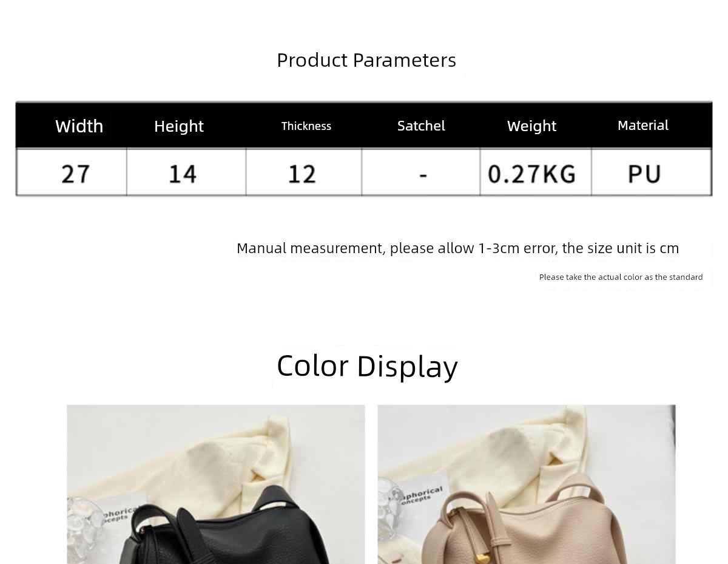Select the 0.27KG weight cell
This screenshot has width=728, height=564.
(532, 174)
